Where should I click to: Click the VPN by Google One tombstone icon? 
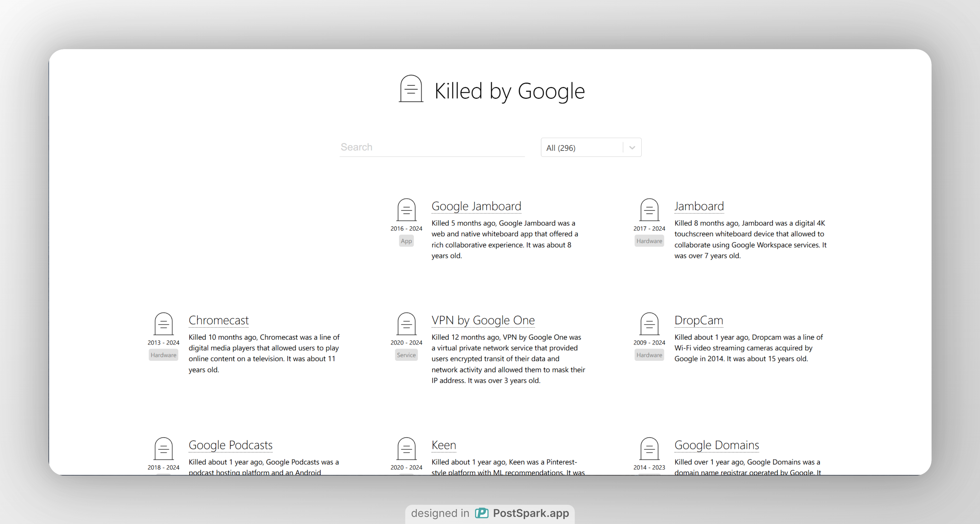click(x=406, y=324)
